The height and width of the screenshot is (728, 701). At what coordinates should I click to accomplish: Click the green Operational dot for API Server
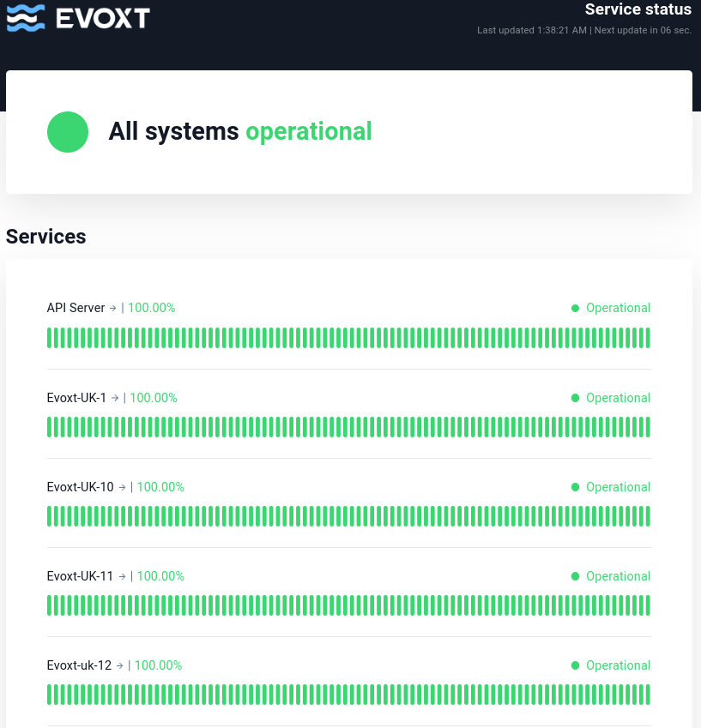click(x=575, y=308)
